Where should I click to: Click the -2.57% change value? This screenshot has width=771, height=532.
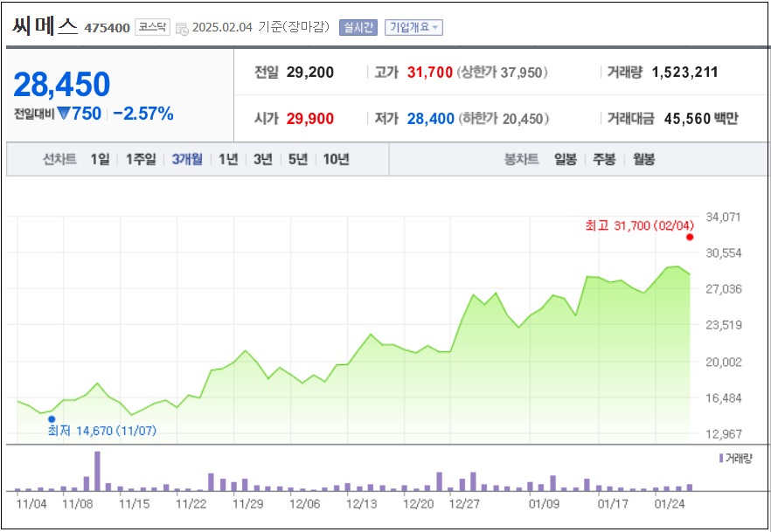tap(143, 114)
